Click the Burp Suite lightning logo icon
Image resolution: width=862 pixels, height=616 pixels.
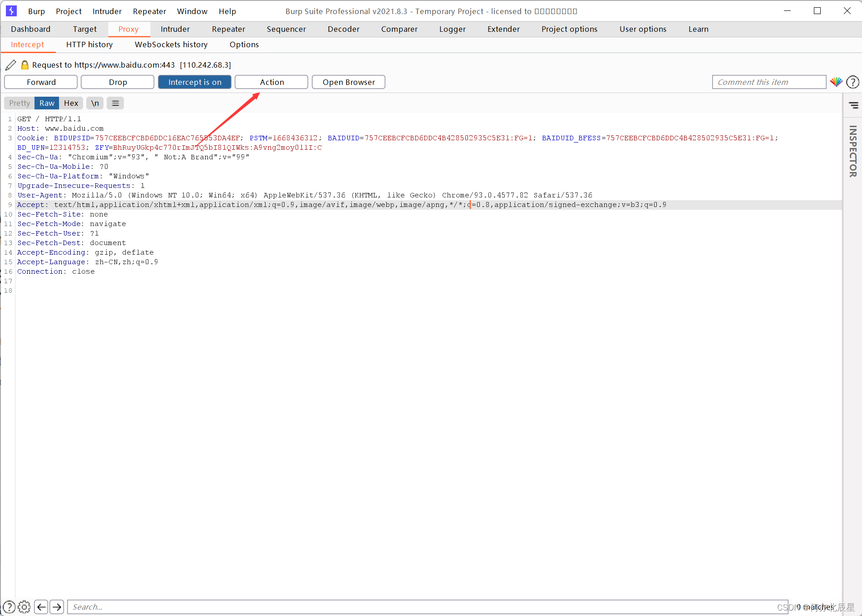tap(11, 11)
